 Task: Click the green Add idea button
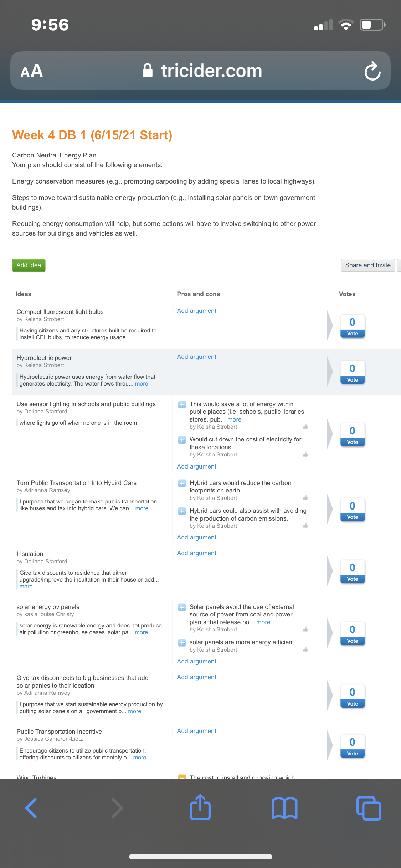tap(29, 265)
